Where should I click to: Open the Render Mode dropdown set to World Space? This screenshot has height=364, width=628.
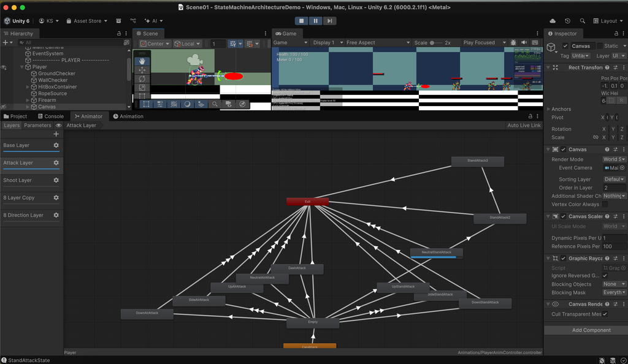pos(615,159)
